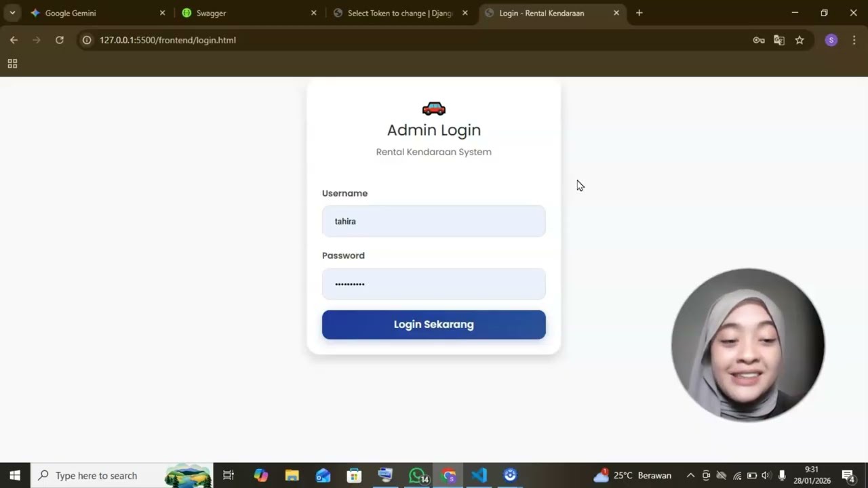Click the red car logo
Image resolution: width=868 pixels, height=488 pixels.
pyautogui.click(x=434, y=108)
